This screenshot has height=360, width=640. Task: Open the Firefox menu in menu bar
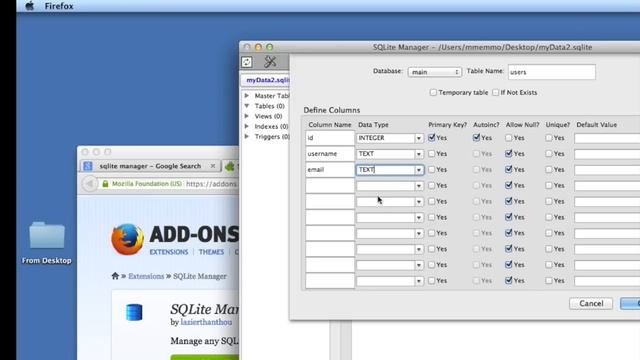59,6
